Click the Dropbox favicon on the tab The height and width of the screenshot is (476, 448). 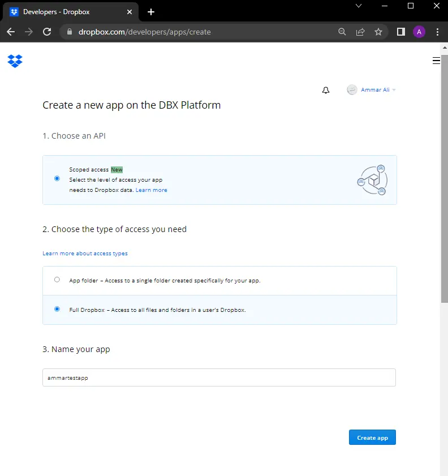pyautogui.click(x=14, y=12)
